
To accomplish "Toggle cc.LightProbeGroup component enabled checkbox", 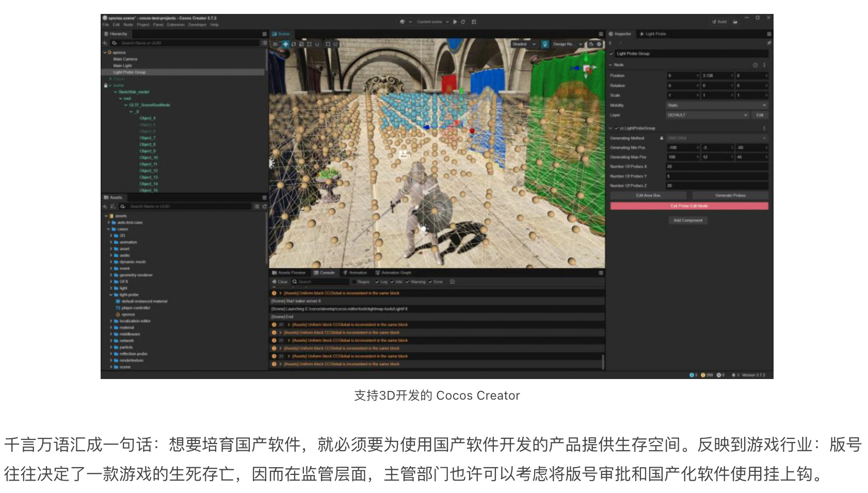I will point(616,128).
